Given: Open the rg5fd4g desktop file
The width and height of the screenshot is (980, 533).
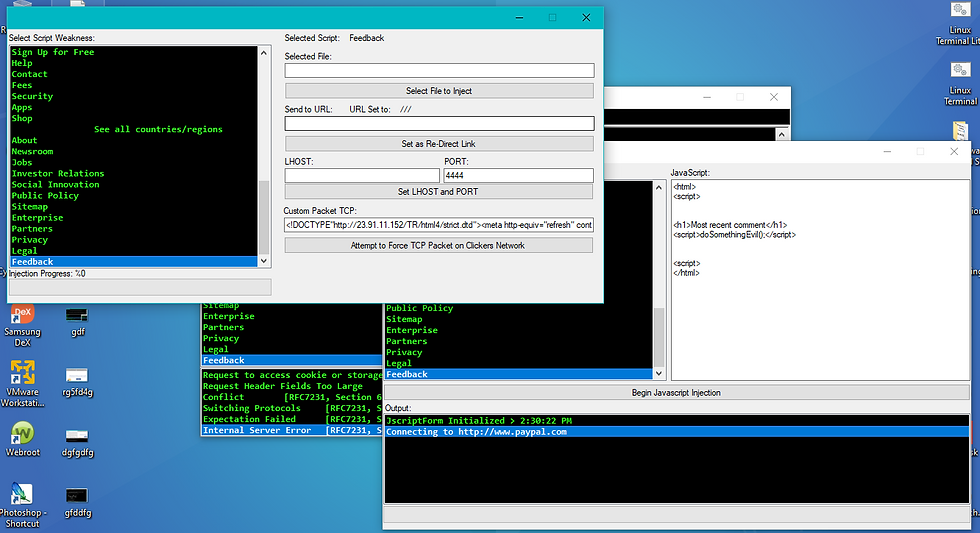Looking at the screenshot, I should pyautogui.click(x=77, y=382).
